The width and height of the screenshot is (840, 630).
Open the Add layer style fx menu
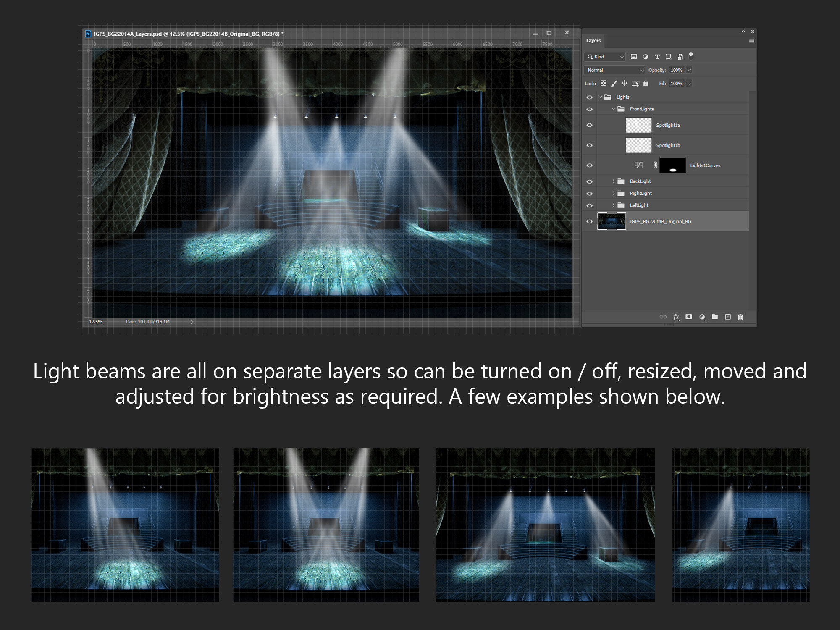676,317
